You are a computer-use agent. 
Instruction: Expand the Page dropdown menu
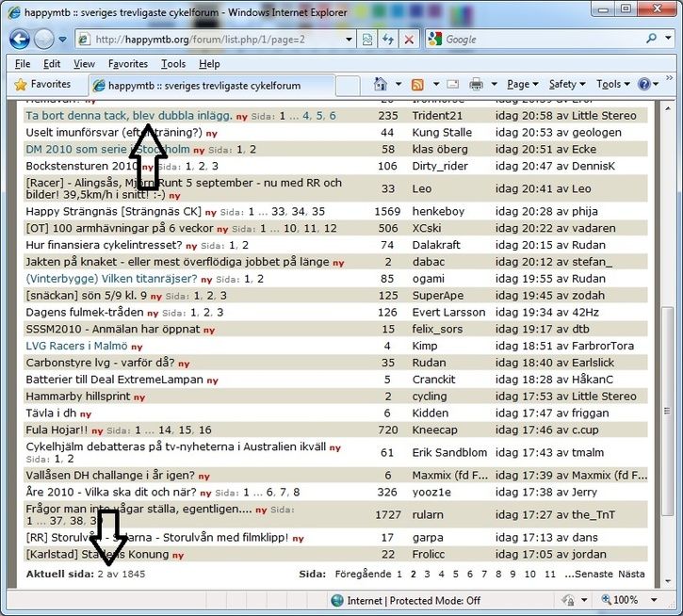(x=522, y=84)
